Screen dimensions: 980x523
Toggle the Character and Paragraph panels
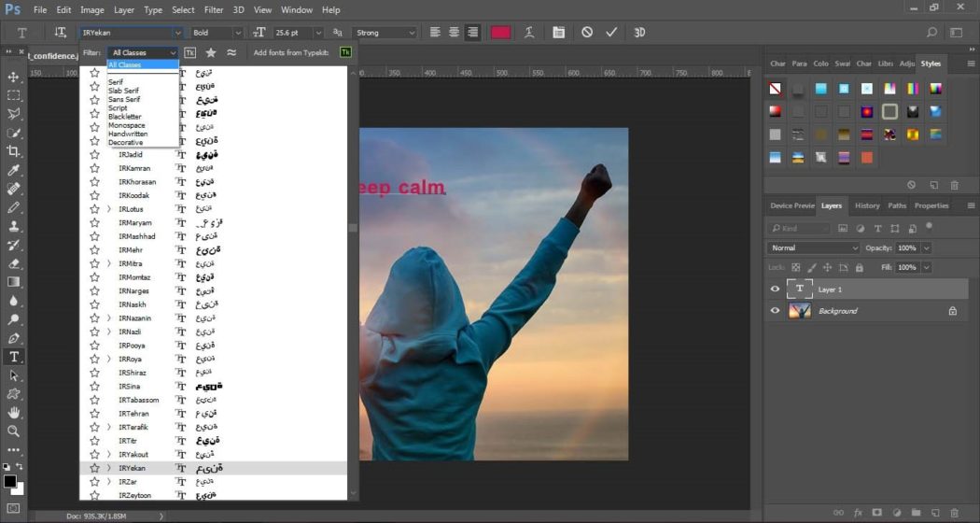tap(558, 33)
